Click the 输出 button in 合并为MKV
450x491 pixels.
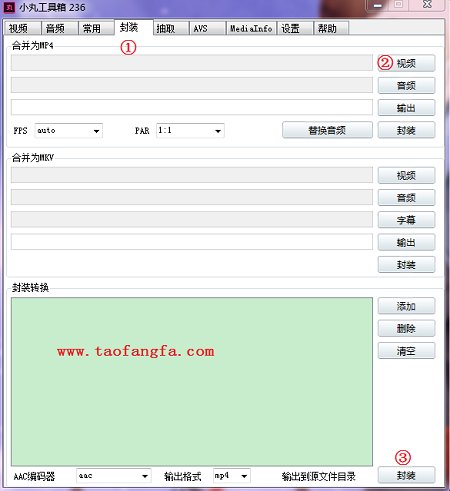406,242
